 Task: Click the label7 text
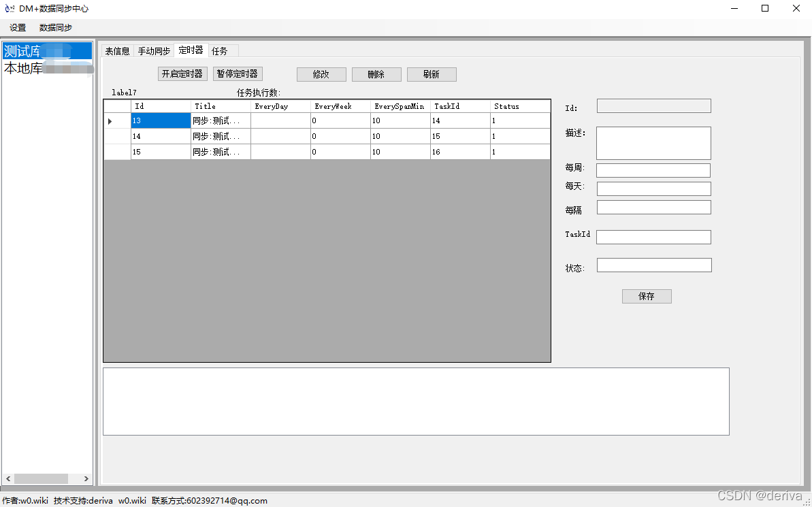click(125, 93)
